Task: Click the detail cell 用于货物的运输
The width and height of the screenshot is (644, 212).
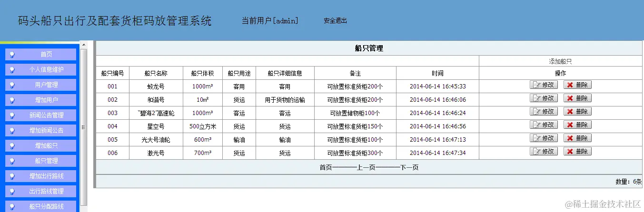Action: [285, 100]
